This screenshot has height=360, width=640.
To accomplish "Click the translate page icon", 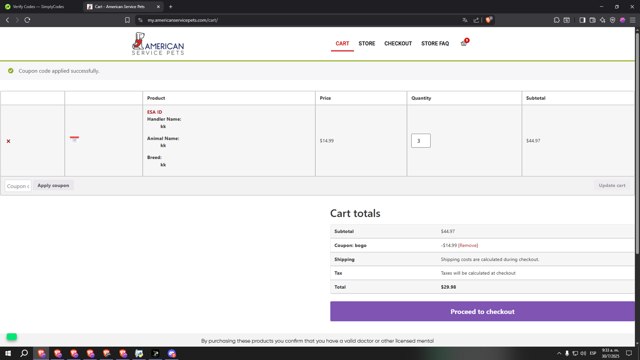I will 465,20.
